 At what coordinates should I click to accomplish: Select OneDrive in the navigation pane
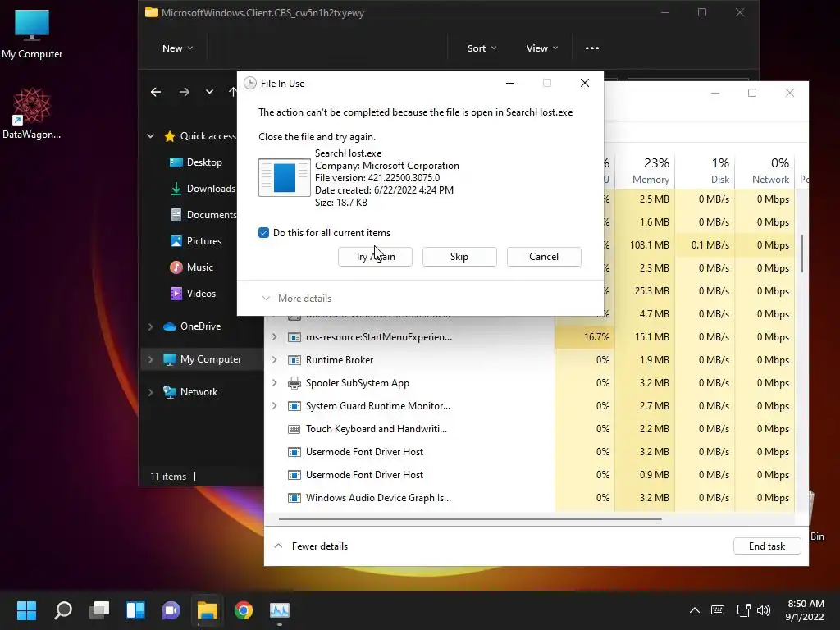[x=192, y=326]
